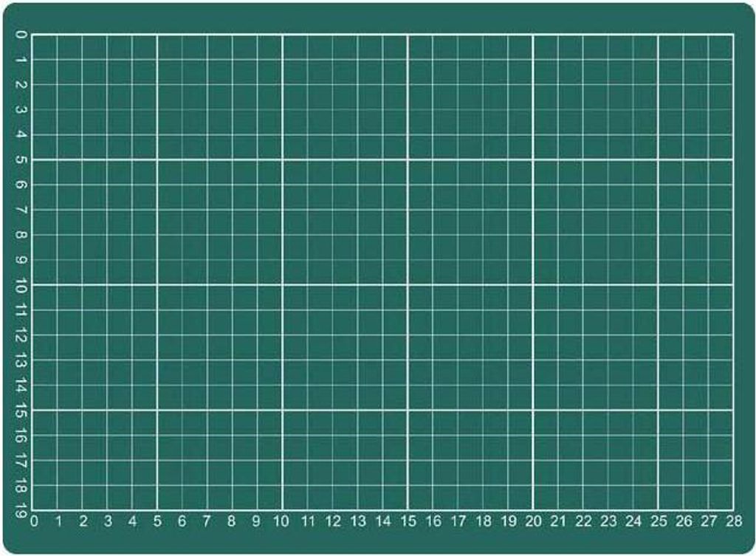This screenshot has height=556, width=756.
Task: Click grid intersection at horizontal 5, vertical 10
Action: coord(157,285)
